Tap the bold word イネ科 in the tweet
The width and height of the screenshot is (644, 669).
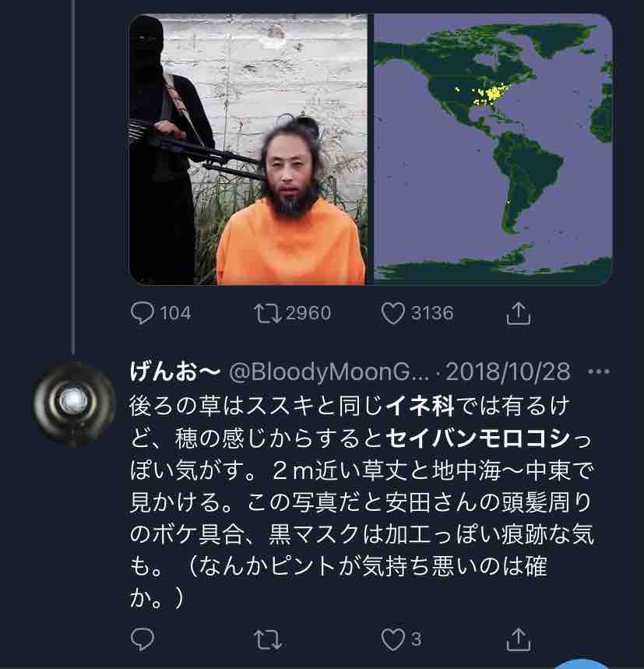click(420, 406)
